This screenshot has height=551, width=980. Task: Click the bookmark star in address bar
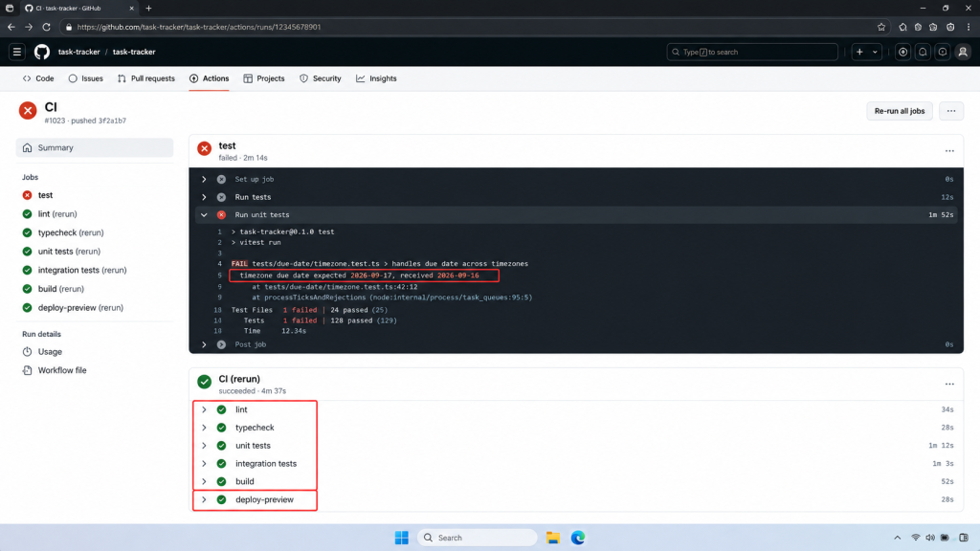(881, 27)
